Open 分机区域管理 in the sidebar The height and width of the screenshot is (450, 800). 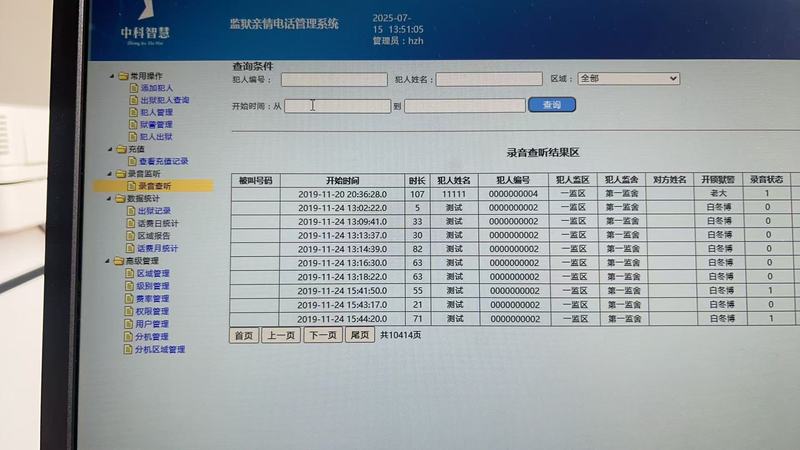[160, 349]
